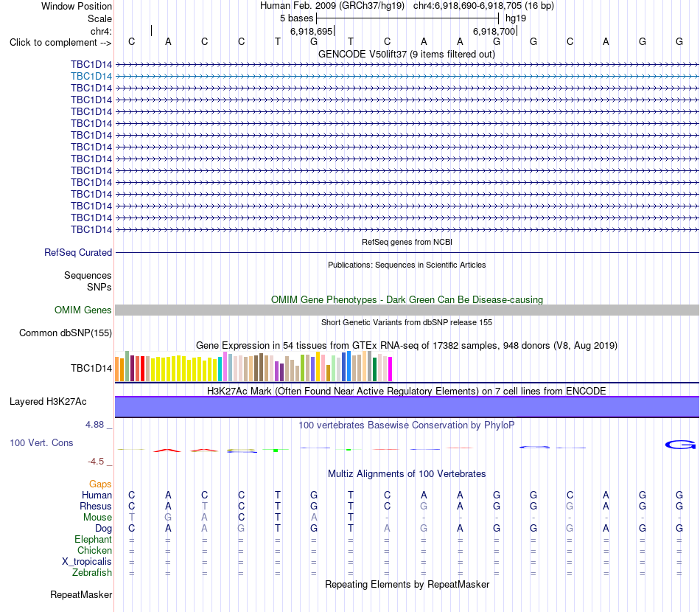Select the Rhesus alignment row label

click(x=96, y=506)
